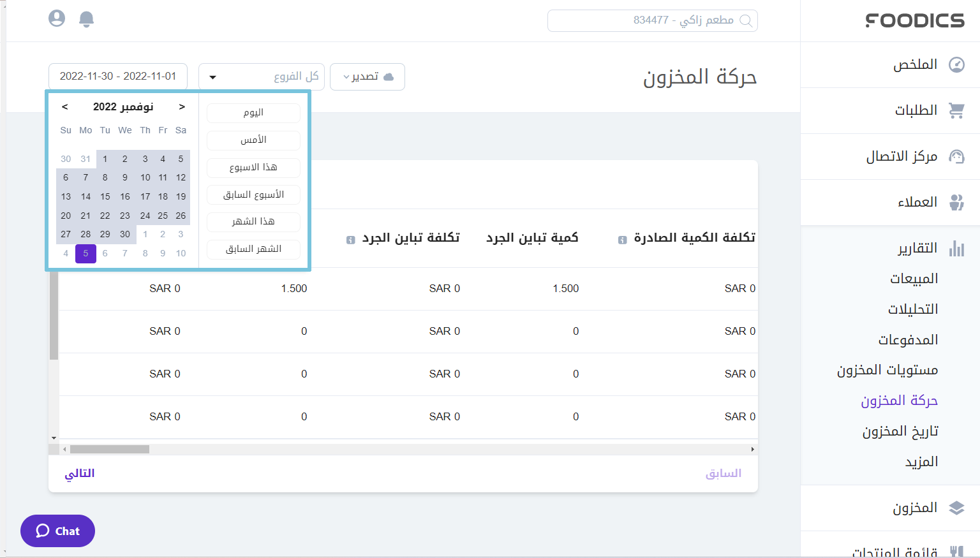Open the notifications bell icon

point(87,18)
